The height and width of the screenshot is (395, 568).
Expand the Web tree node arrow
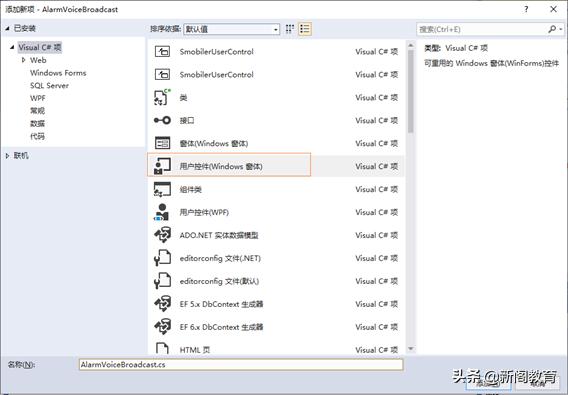[x=24, y=60]
